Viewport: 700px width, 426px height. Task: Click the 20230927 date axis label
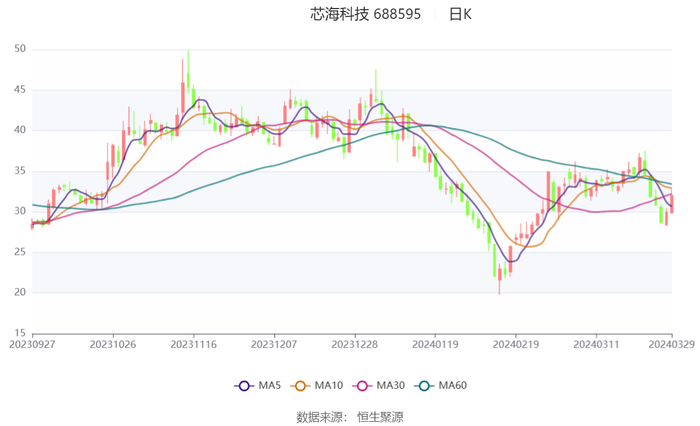tap(32, 345)
